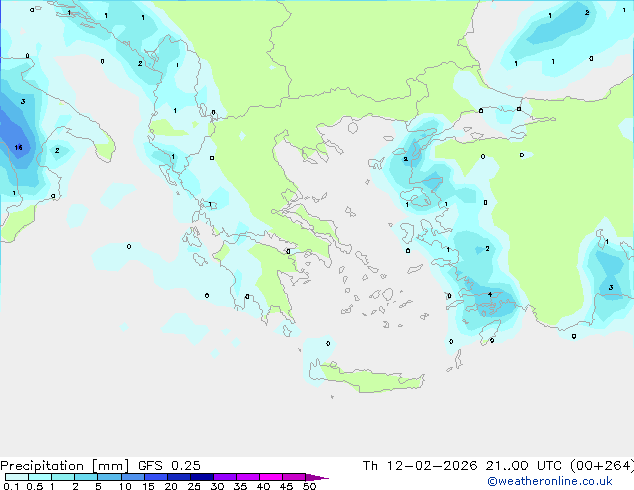This screenshot has height=490, width=634.
Task: Select the legend swatch between 1 and 2
Action: click(x=63, y=477)
